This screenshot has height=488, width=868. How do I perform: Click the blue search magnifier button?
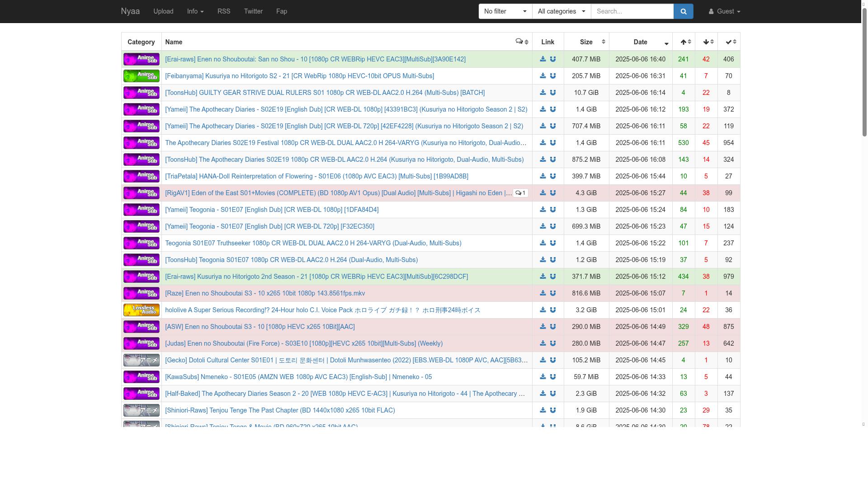click(x=683, y=11)
